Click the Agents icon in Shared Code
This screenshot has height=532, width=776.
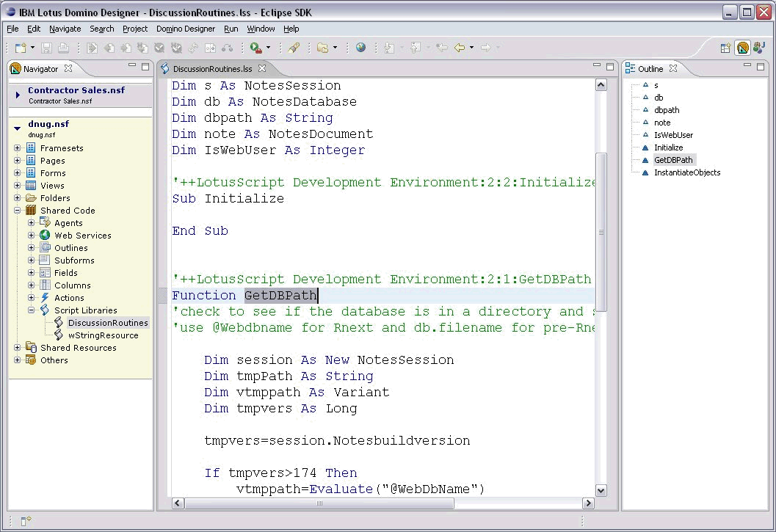pos(45,222)
